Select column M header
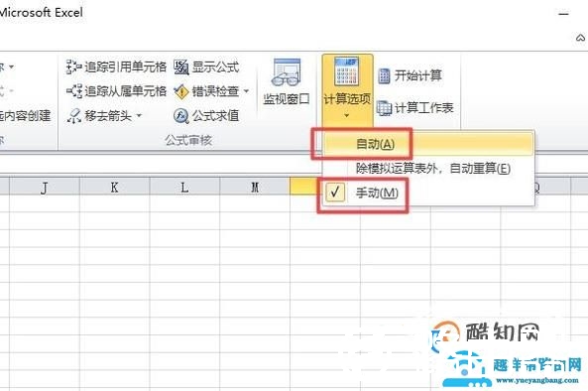The image size is (588, 391). 255,187
